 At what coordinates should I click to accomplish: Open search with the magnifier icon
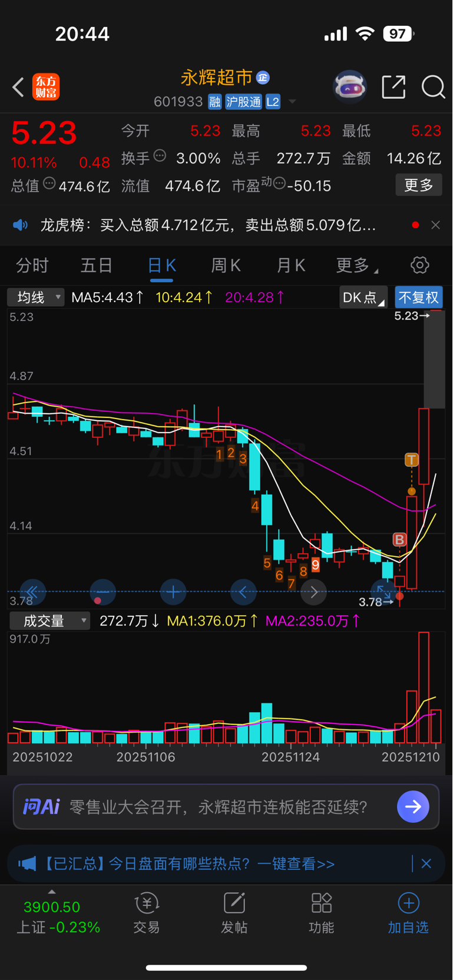coord(434,87)
